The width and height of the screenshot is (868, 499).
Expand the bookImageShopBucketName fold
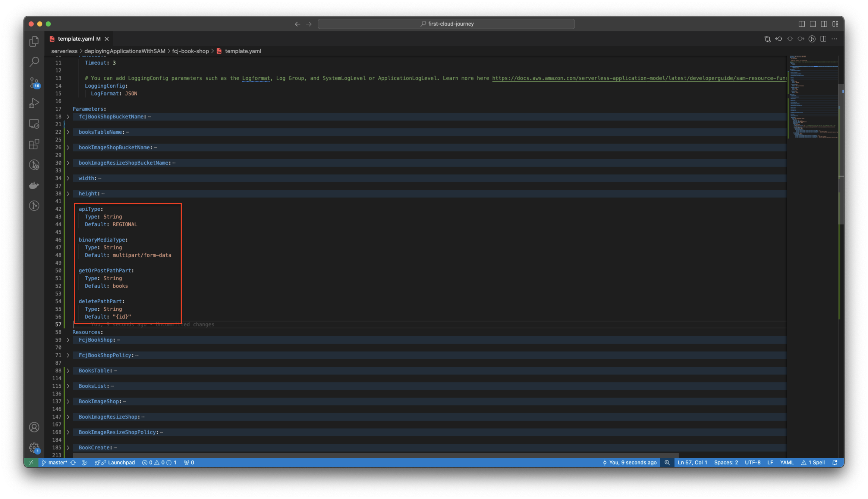(x=68, y=148)
